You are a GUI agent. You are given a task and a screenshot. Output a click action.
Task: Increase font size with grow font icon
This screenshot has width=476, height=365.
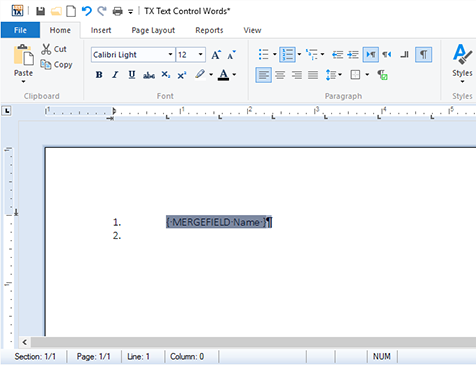coord(216,55)
